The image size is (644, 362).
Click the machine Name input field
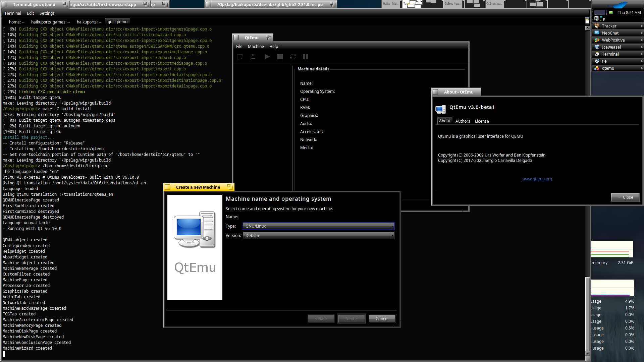click(x=318, y=217)
